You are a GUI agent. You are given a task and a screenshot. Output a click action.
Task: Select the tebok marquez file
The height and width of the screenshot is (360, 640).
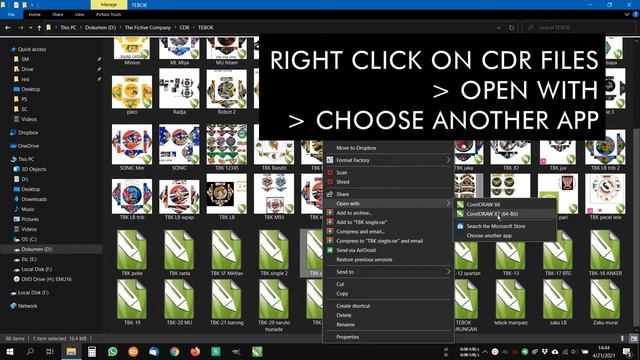[510, 302]
